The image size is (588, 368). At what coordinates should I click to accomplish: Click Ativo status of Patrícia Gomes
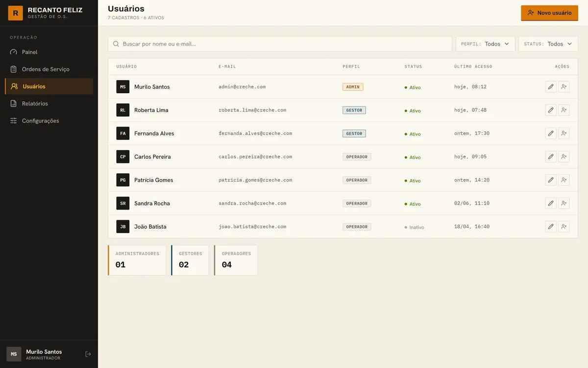413,181
